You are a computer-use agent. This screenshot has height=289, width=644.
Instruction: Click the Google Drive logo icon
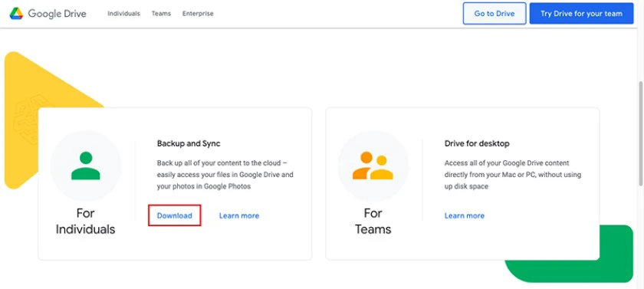pos(16,14)
